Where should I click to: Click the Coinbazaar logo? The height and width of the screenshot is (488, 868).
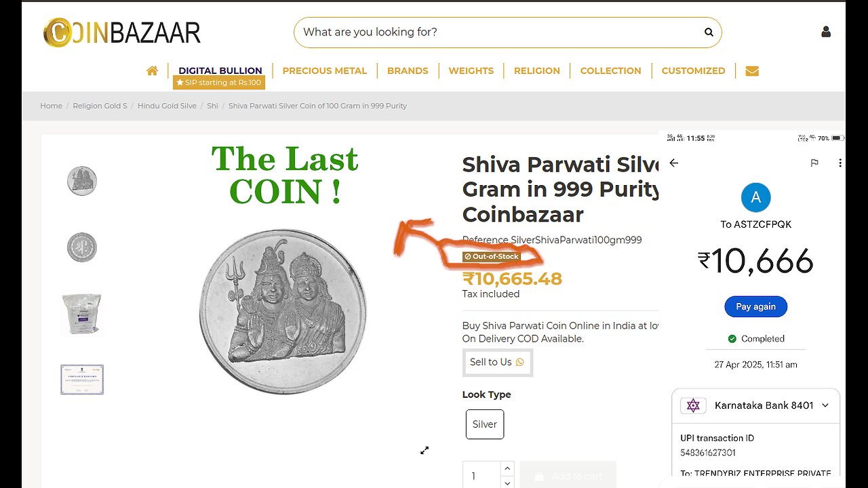122,33
